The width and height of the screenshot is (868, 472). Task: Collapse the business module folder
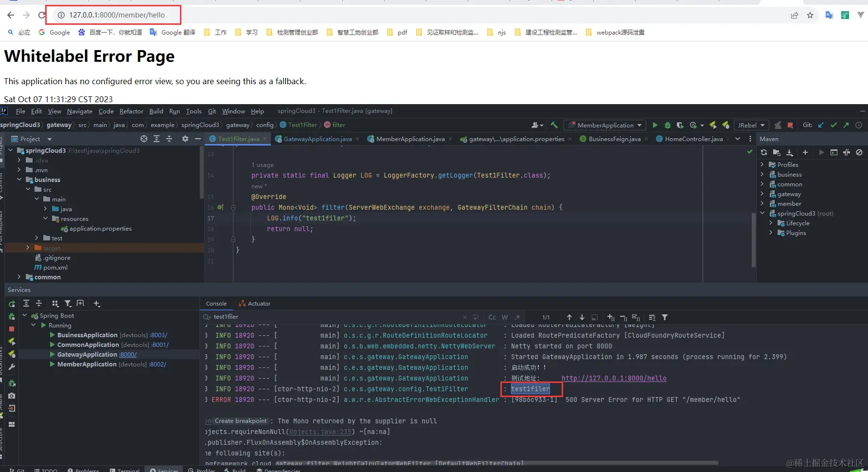pos(19,180)
